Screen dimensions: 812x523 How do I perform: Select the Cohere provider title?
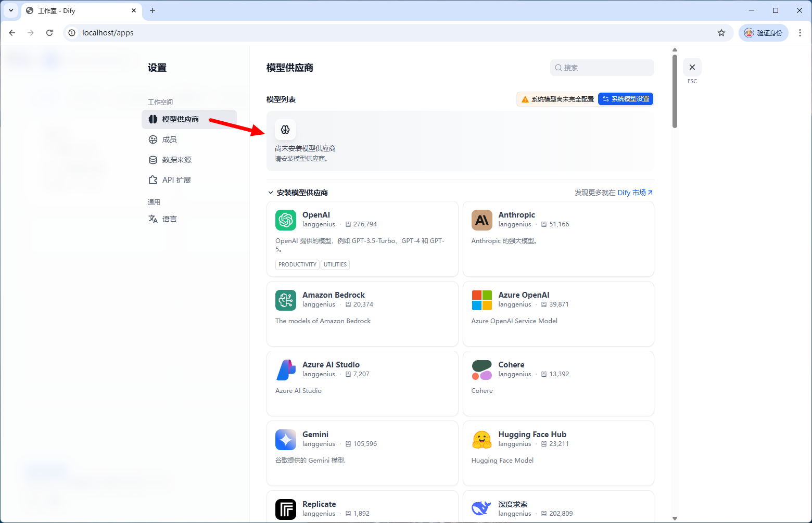(511, 365)
